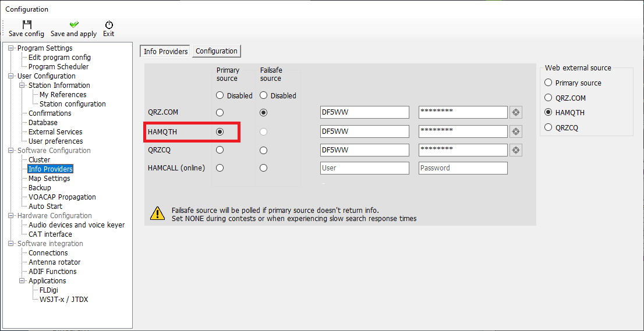This screenshot has width=644, height=331.
Task: Select HAMCALL (online) as primary source
Action: 220,168
